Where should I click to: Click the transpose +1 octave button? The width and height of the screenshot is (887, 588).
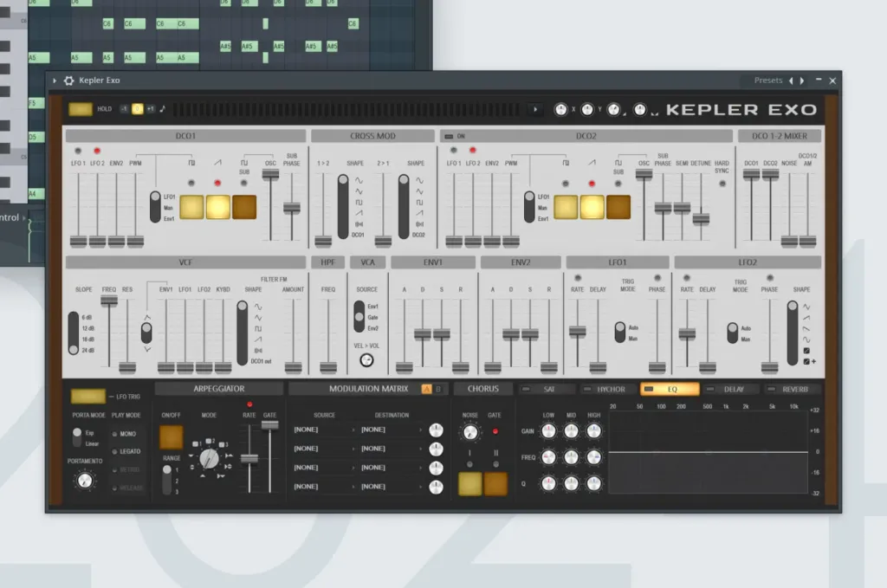point(151,109)
